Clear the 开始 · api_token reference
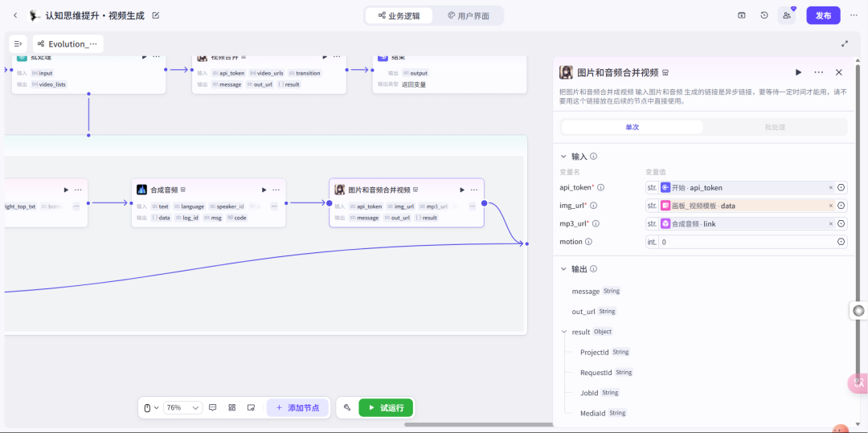The width and height of the screenshot is (868, 433). (x=830, y=187)
